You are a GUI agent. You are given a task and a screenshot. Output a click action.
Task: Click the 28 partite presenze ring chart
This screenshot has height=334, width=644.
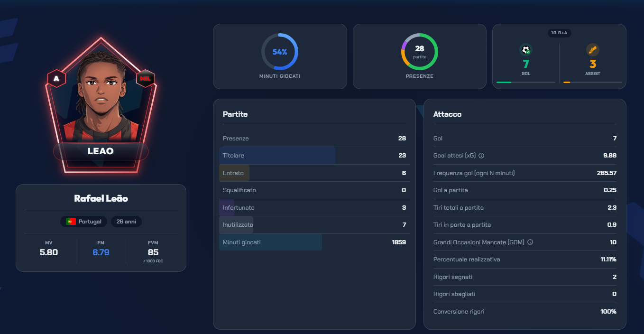click(x=420, y=52)
